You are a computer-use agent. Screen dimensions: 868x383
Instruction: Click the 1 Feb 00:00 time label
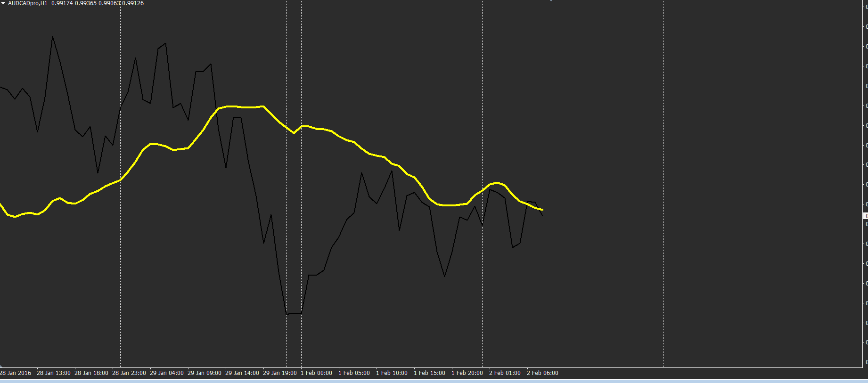click(x=317, y=373)
